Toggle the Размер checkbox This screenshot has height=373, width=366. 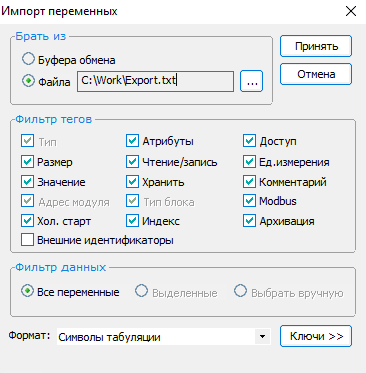point(27,162)
